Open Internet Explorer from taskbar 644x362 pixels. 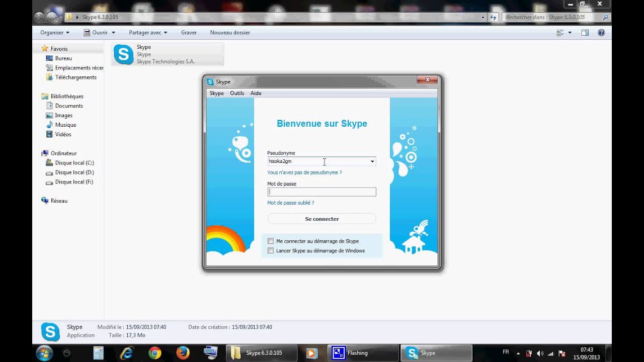point(127,353)
